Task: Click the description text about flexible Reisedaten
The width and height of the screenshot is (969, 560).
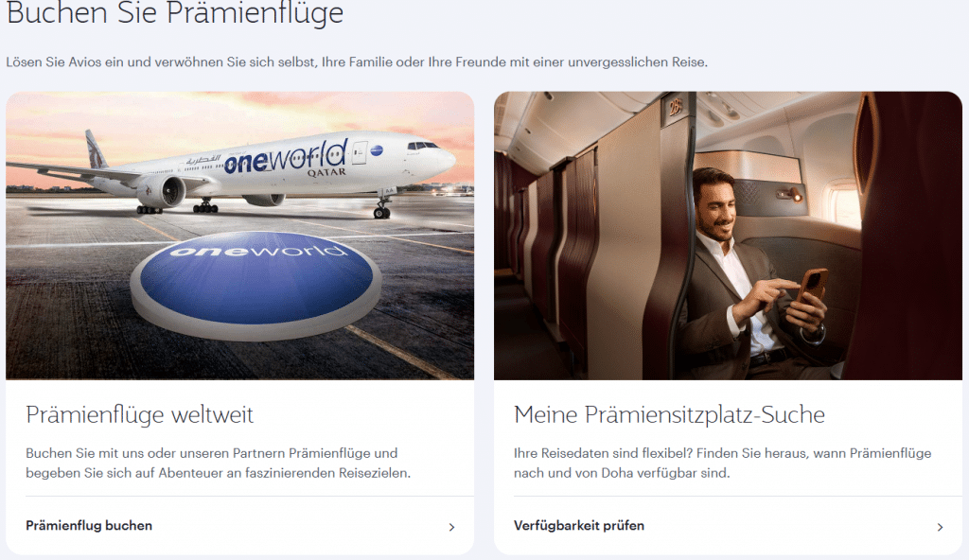Action: [x=722, y=463]
